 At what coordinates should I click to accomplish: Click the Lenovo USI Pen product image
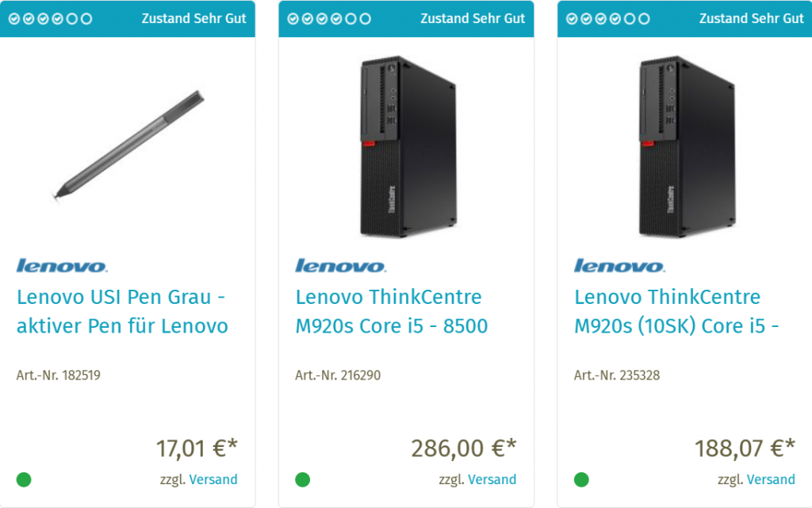point(128,145)
